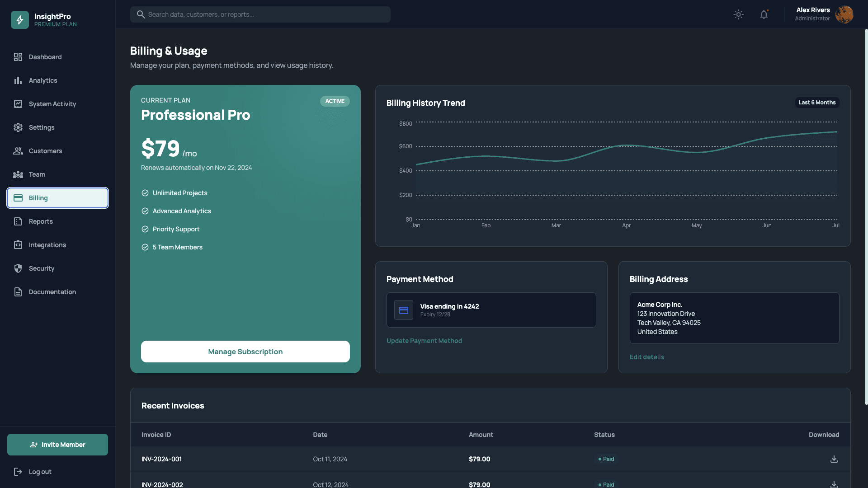Screen dimensions: 868x488
Task: Open Settings via the gear icon
Action: click(x=18, y=127)
